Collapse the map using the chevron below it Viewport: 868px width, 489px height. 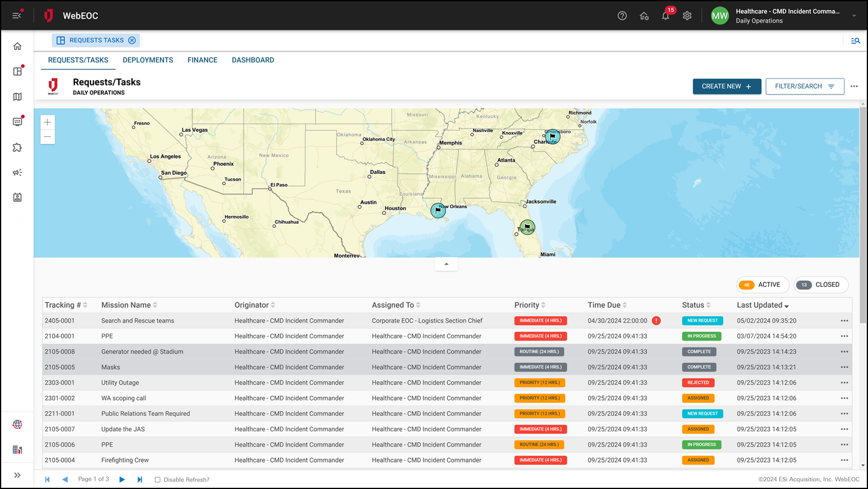(x=446, y=263)
